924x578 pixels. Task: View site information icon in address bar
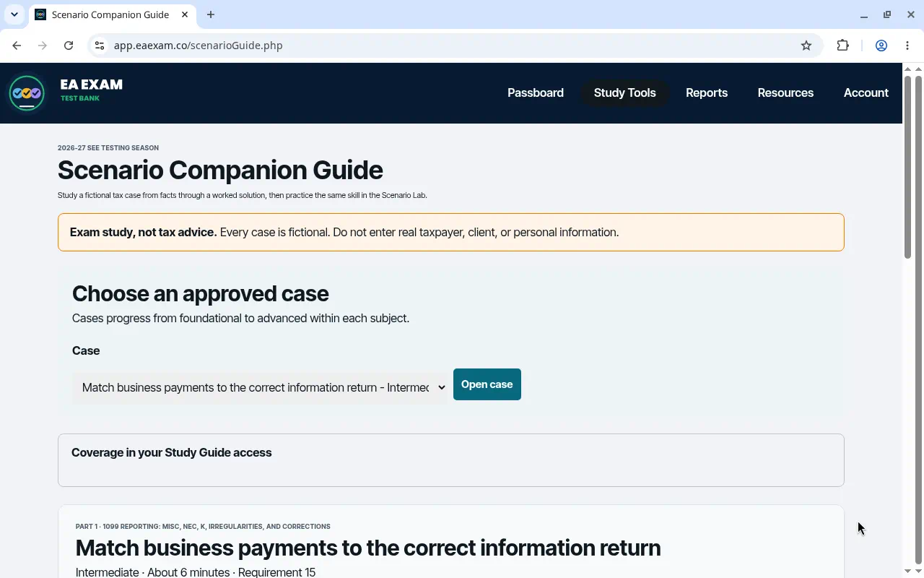tap(100, 46)
